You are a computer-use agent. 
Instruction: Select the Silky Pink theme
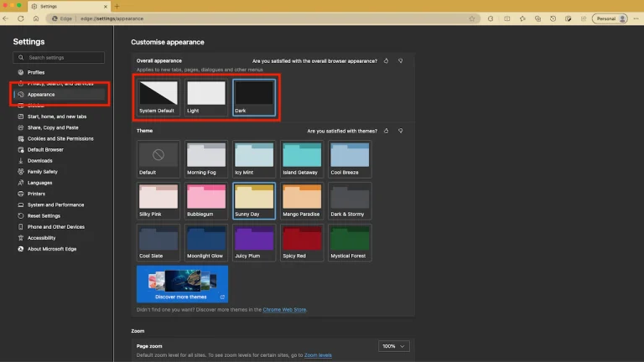tap(158, 201)
